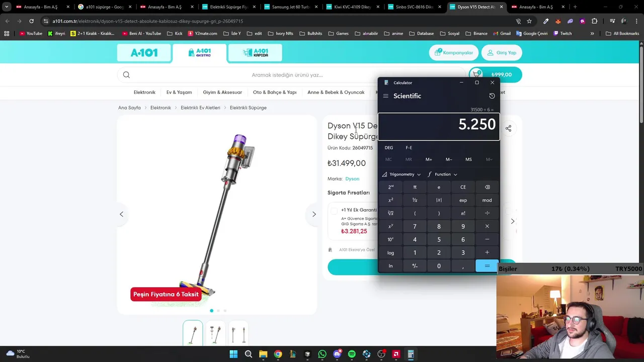Viewport: 644px width, 362px height.
Task: Click the divide key in Calculator
Action: pos(487,213)
